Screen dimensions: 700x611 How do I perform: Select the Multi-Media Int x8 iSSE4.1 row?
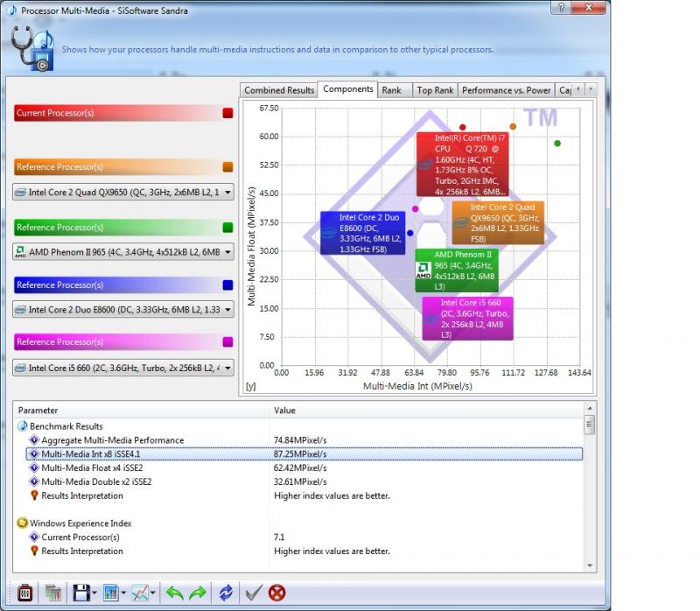pyautogui.click(x=304, y=453)
